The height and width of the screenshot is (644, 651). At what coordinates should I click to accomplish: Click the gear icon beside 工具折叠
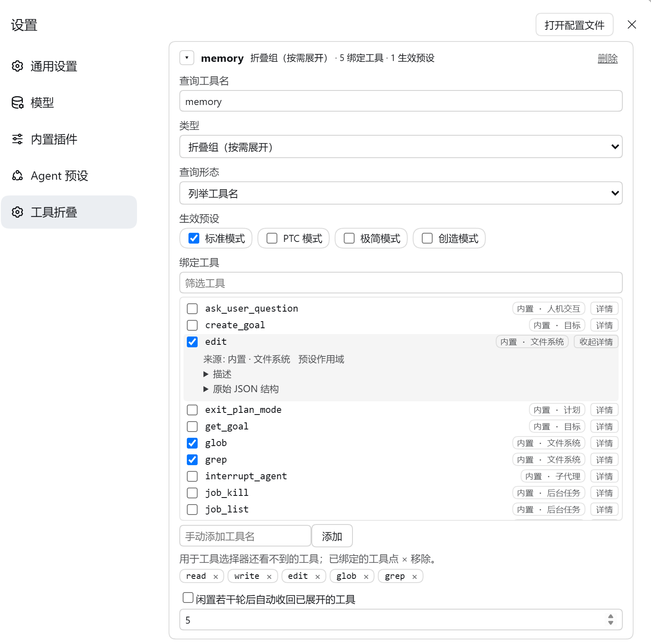17,212
